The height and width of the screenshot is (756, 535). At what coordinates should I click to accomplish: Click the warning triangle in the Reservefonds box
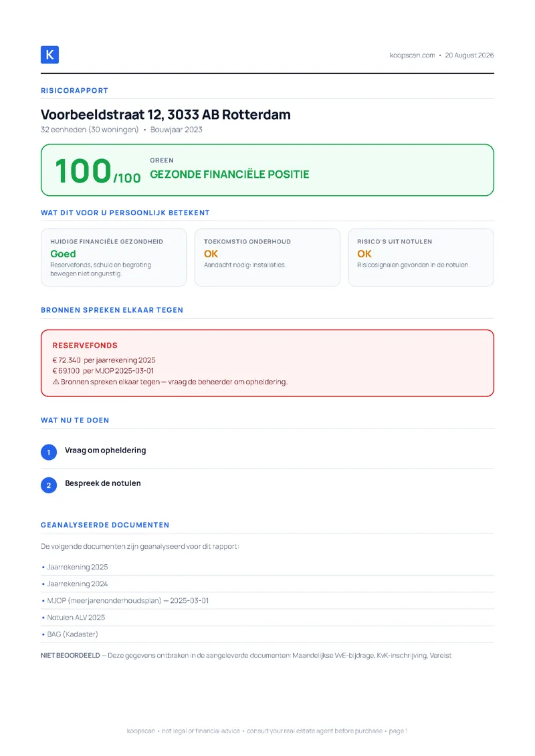56,382
